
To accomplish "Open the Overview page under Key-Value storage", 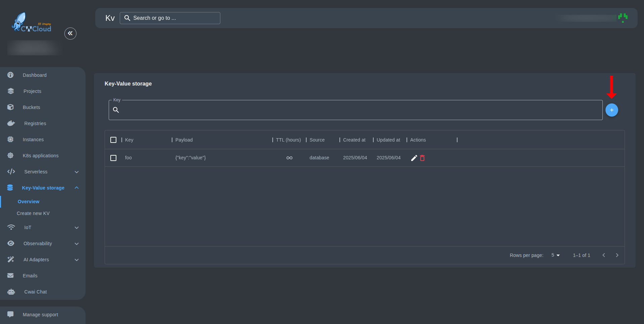I will (x=28, y=201).
